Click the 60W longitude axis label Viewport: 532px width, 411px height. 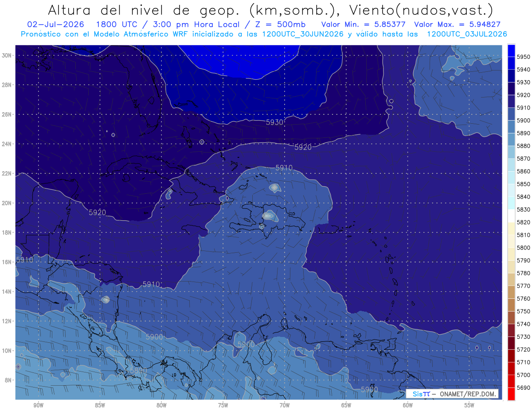coord(408,405)
